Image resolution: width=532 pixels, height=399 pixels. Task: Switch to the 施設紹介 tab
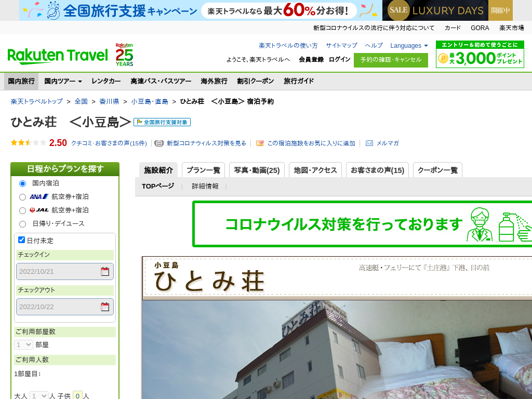158,170
